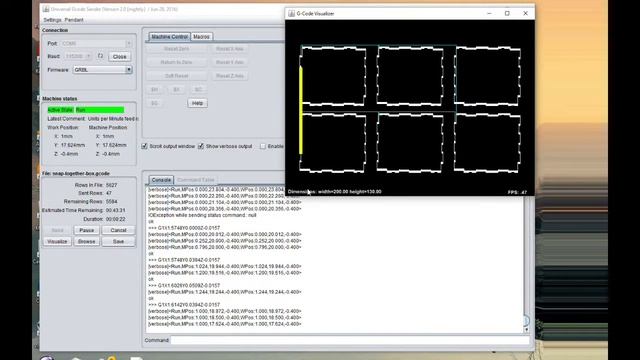Browse for a G-code file
The height and width of the screenshot is (360, 640).
tap(87, 242)
